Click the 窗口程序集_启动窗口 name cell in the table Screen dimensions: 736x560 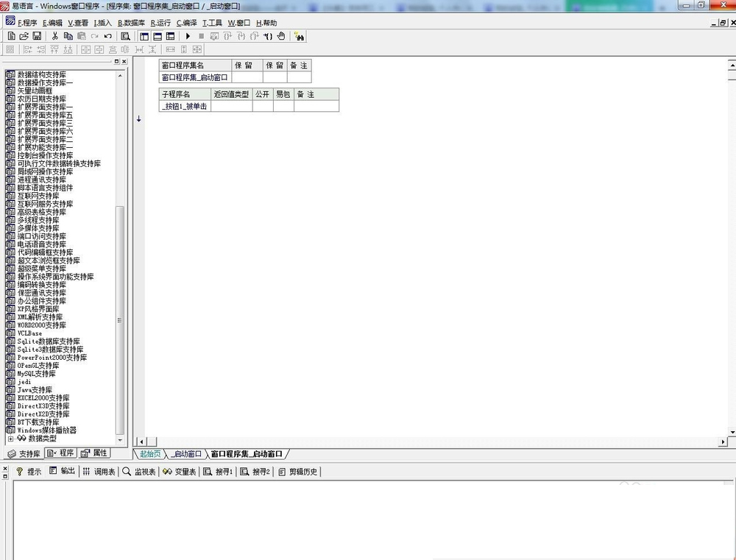click(x=195, y=77)
